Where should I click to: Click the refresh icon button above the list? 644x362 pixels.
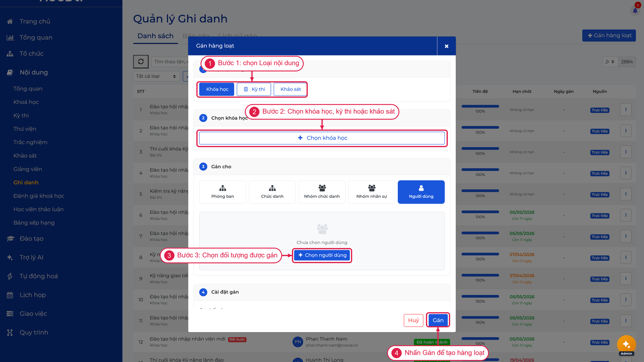141,62
